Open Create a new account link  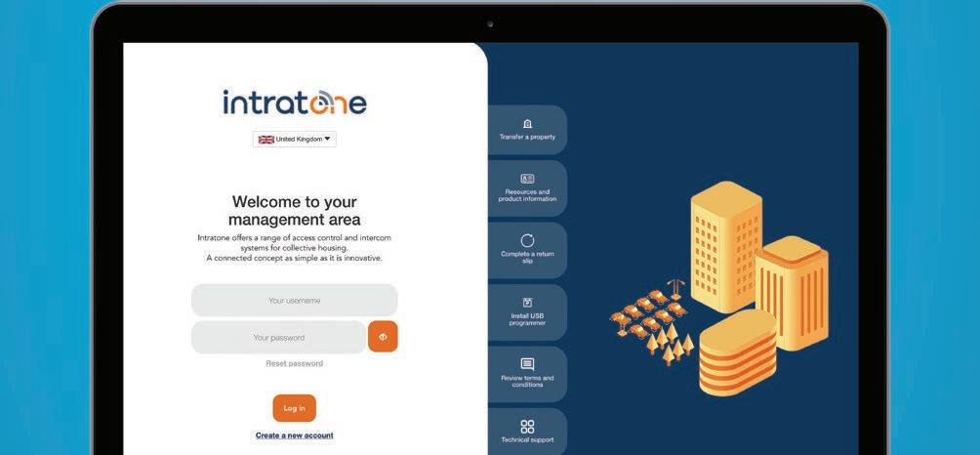[295, 435]
